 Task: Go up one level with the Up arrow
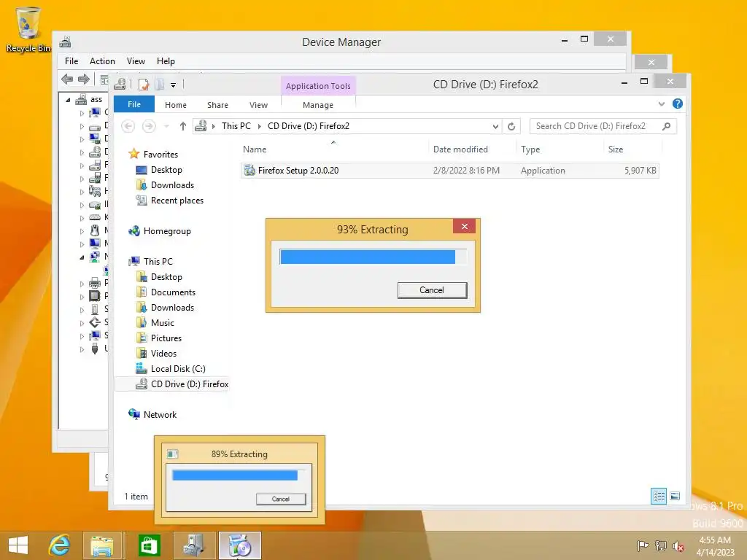point(183,126)
